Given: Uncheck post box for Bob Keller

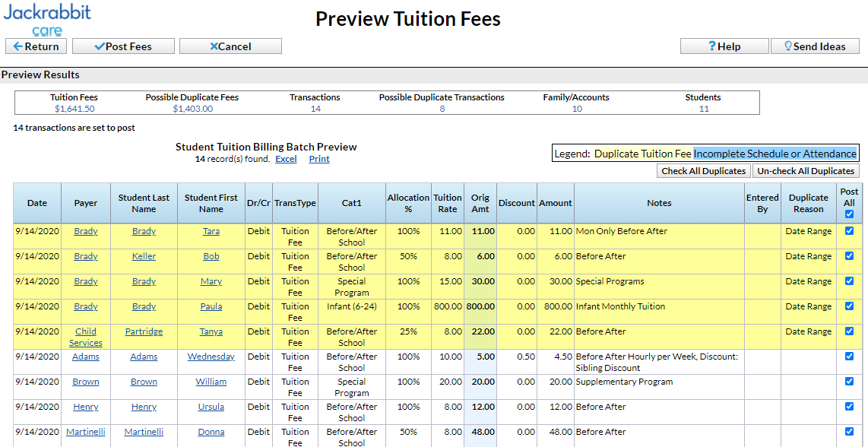Looking at the screenshot, I should 849,256.
